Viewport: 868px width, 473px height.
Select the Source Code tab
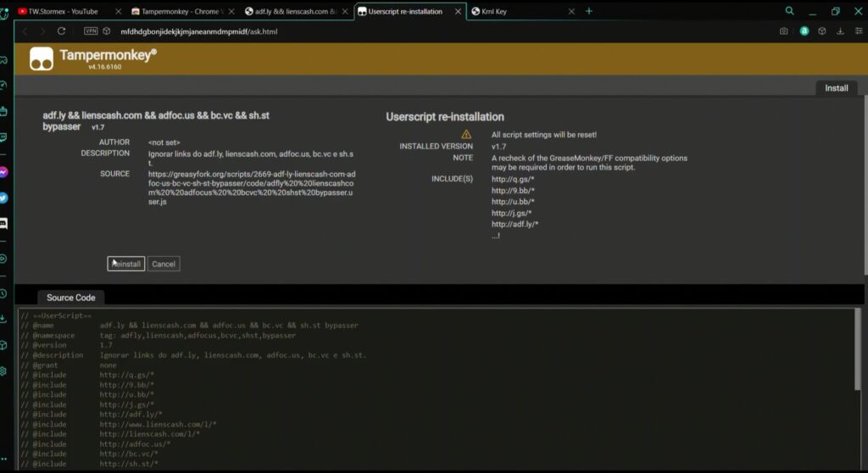pyautogui.click(x=71, y=298)
